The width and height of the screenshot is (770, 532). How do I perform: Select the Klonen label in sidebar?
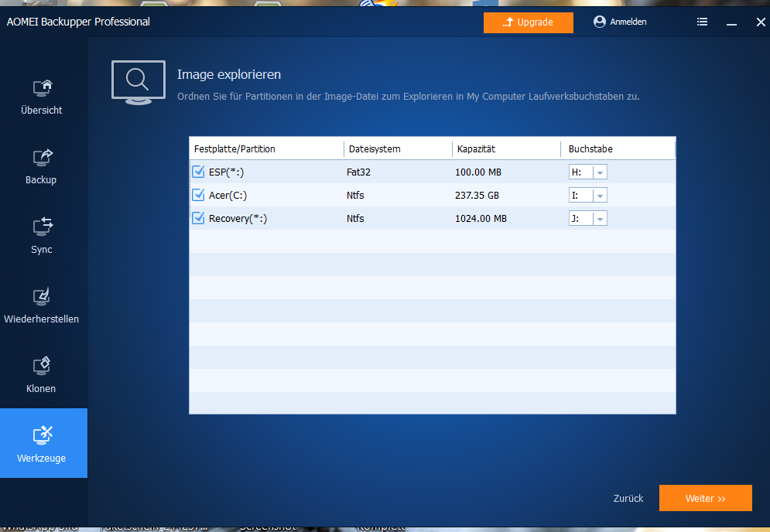41,389
